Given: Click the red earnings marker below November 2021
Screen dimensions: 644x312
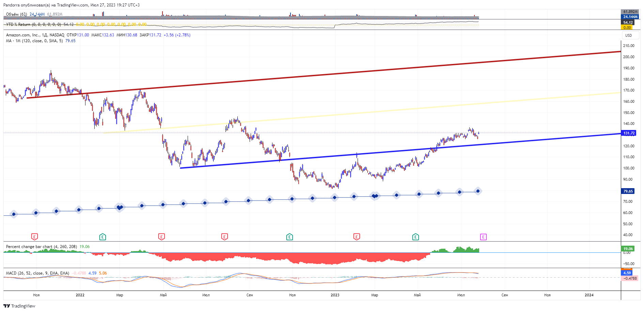Looking at the screenshot, I should pos(34,236).
